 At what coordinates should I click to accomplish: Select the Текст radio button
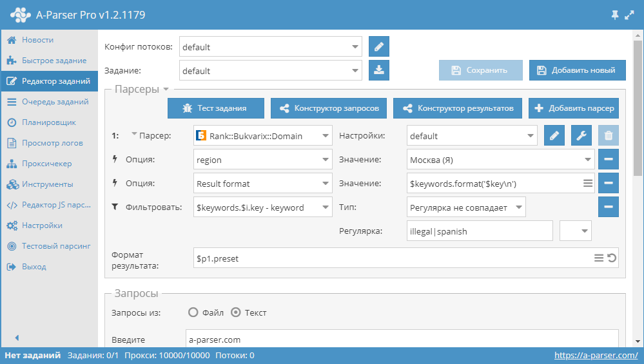point(236,312)
